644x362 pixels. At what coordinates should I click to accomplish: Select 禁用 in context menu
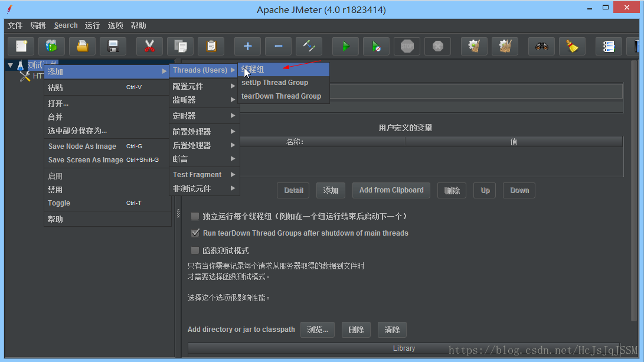[106, 190]
